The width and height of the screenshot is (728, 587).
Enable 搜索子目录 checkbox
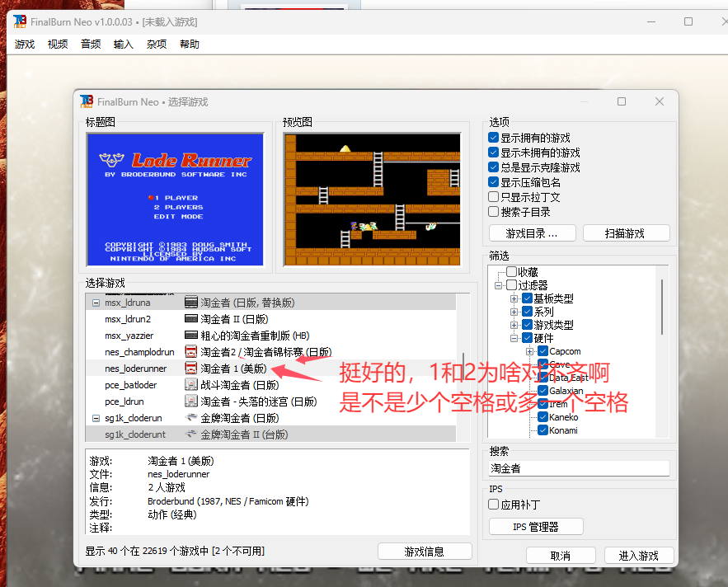pos(494,212)
